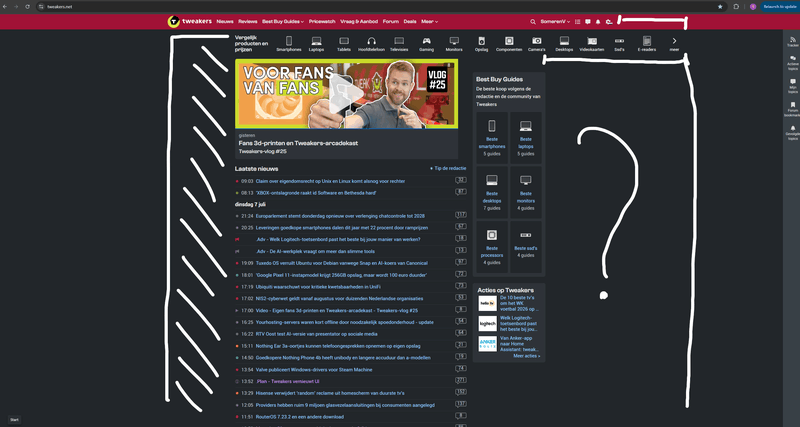Click Tip de redactie link
The height and width of the screenshot is (427, 800).
point(448,168)
